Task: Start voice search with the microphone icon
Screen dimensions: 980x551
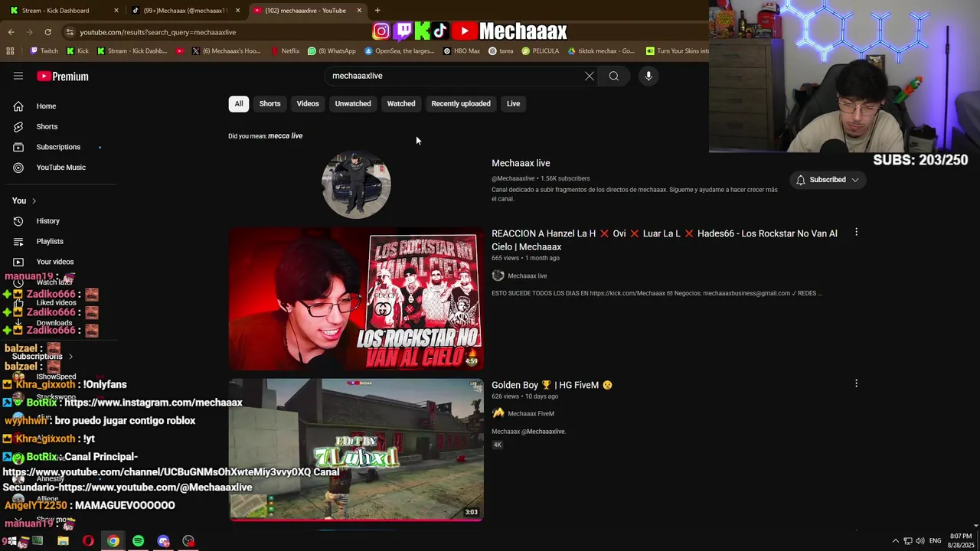Action: pyautogui.click(x=648, y=76)
